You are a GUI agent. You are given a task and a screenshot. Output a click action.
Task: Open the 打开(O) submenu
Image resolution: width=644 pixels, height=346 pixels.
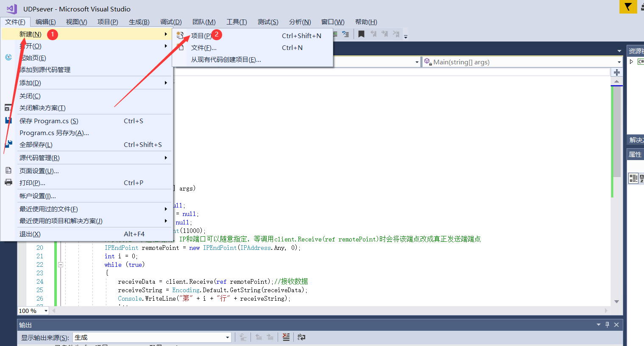86,46
